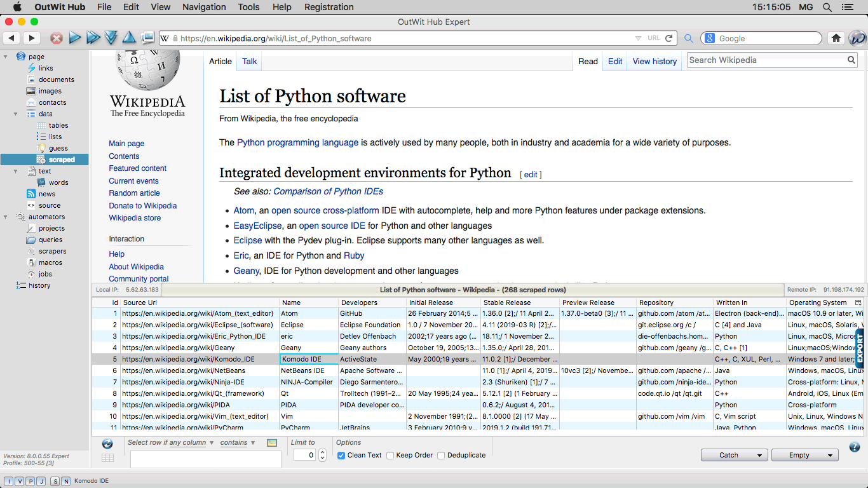Select the tables item in sidebar
Image resolution: width=868 pixels, height=488 pixels.
(58, 125)
